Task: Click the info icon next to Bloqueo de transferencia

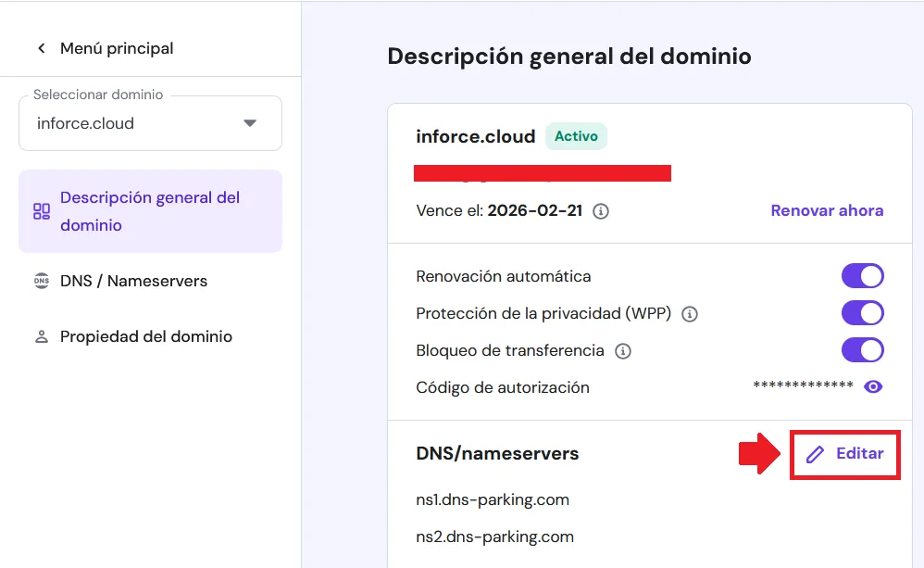Action: coord(624,350)
